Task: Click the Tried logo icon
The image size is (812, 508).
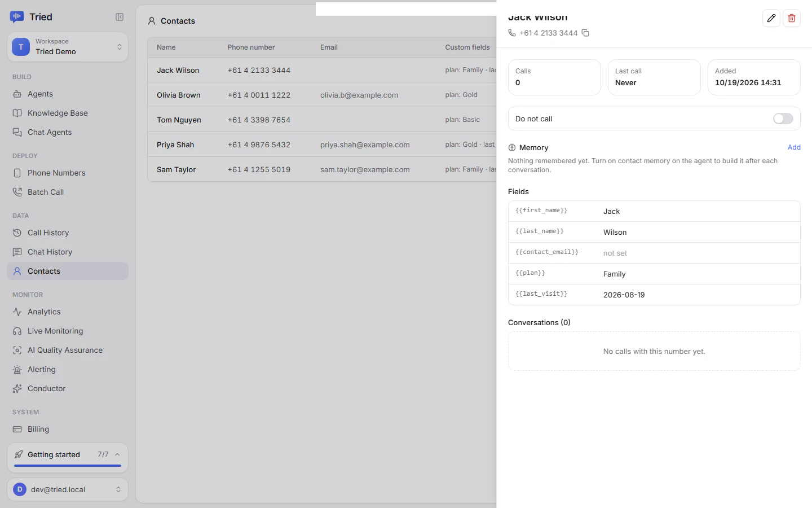Action: coord(17,17)
